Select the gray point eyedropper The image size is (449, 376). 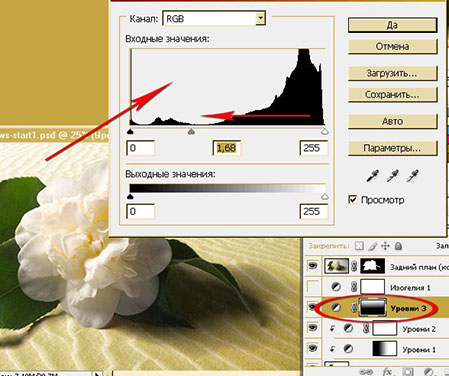393,176
